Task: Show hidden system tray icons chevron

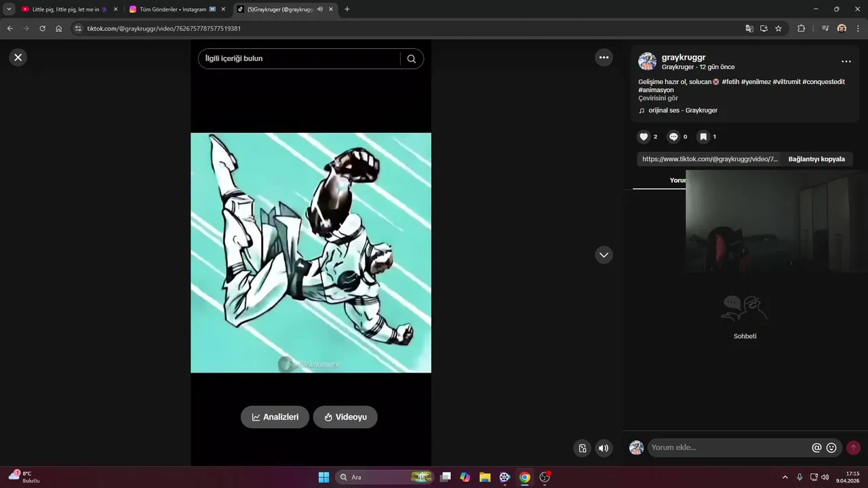Action: (x=785, y=477)
